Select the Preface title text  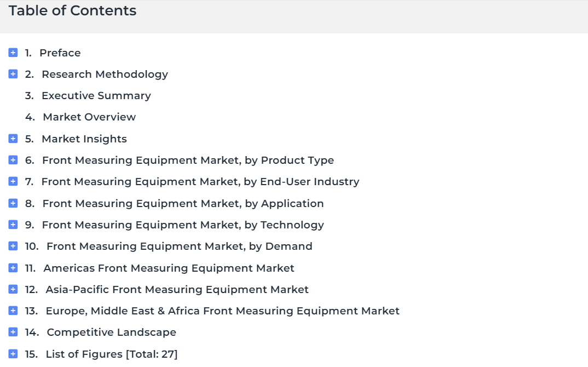tap(60, 53)
